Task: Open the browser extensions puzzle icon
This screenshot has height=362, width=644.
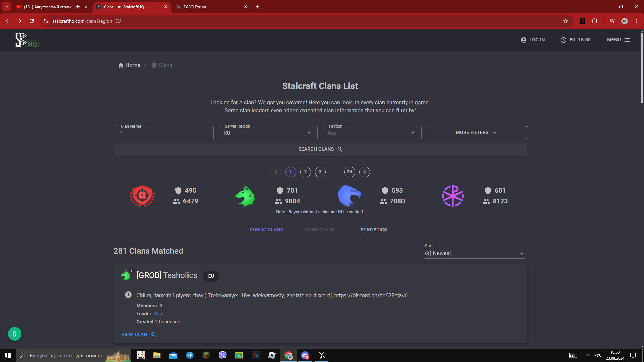Action: (595, 21)
